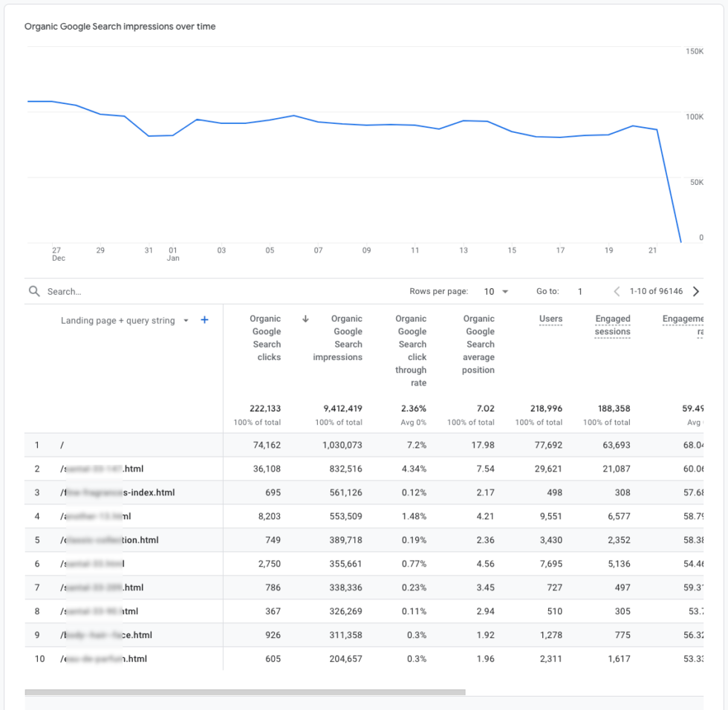Open the Landing page + query string dimension dropdown
This screenshot has height=710, width=728.
pos(125,319)
